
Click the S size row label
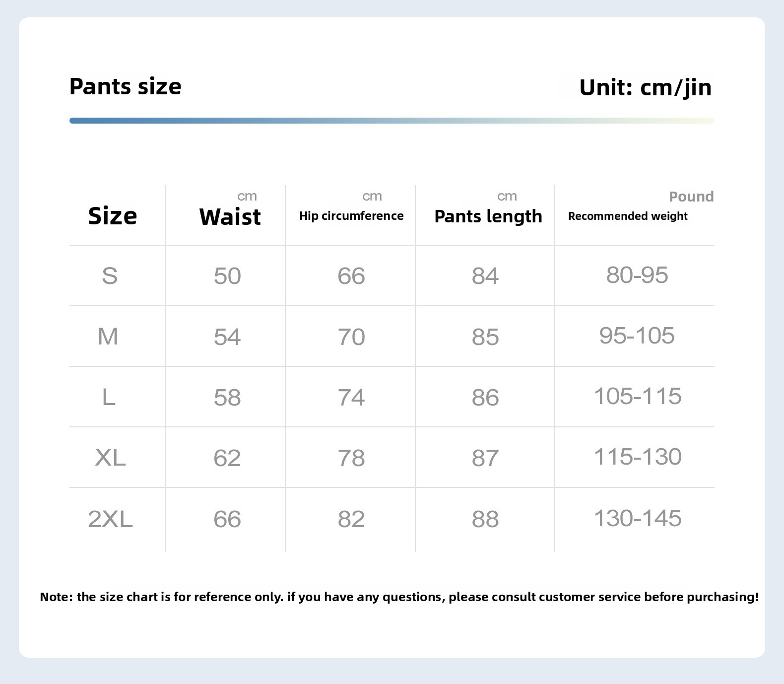(110, 276)
